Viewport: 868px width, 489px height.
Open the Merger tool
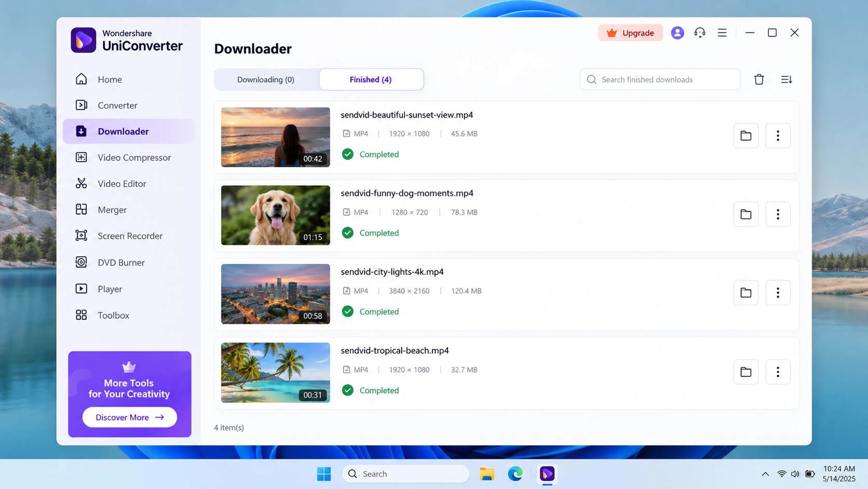129,210
